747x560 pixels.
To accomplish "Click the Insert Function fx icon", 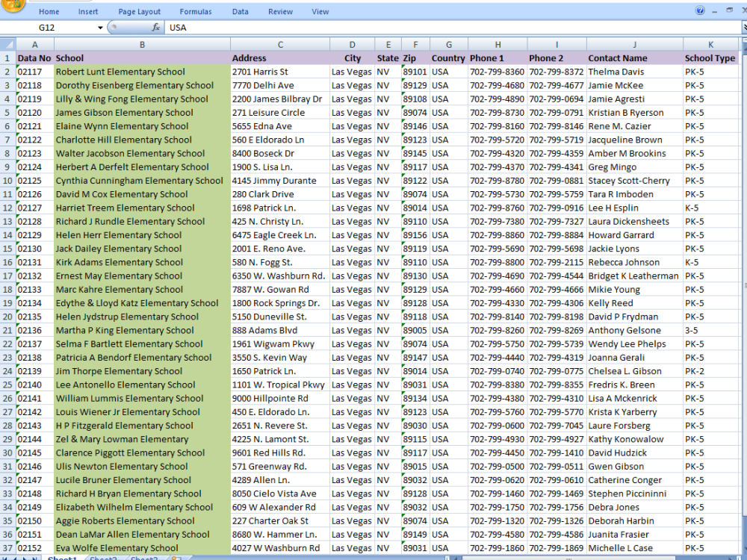I will [156, 28].
